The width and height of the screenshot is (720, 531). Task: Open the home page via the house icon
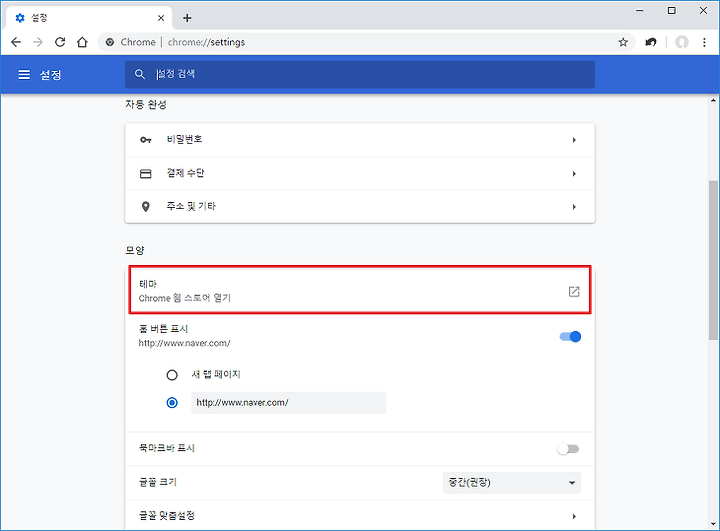[x=82, y=42]
